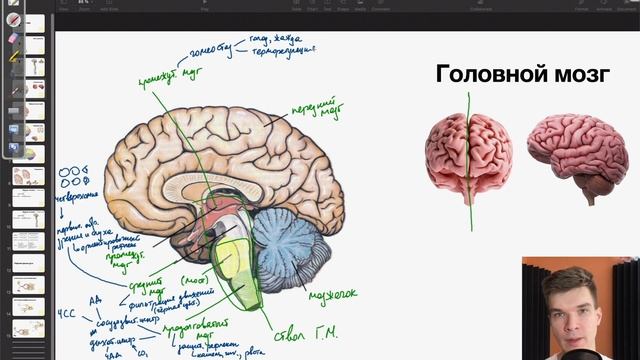The width and height of the screenshot is (640, 360).
Task: Select slide 13 thumbnail in navigator
Action: 29,285
